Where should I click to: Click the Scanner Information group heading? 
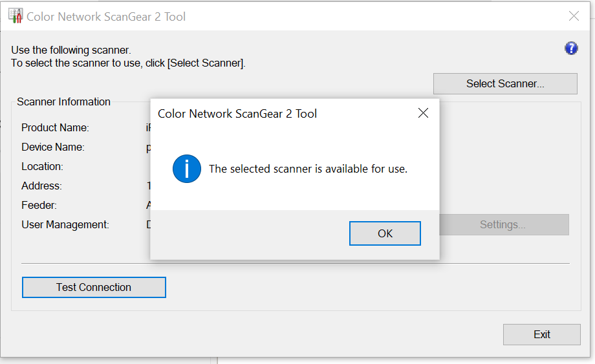[63, 102]
